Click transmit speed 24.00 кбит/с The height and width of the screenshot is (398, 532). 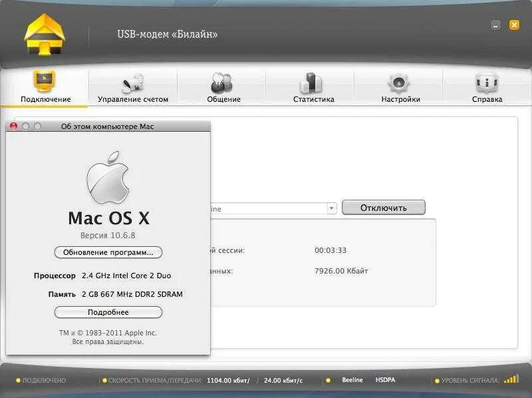click(283, 380)
